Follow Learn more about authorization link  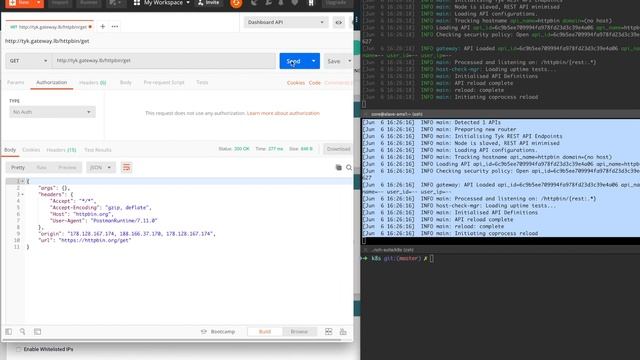[x=283, y=113]
